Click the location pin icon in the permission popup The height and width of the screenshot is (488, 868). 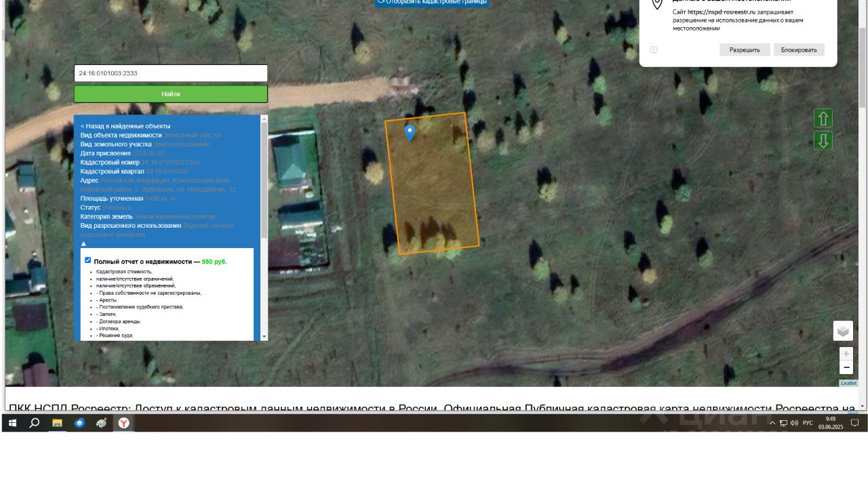pos(656,5)
